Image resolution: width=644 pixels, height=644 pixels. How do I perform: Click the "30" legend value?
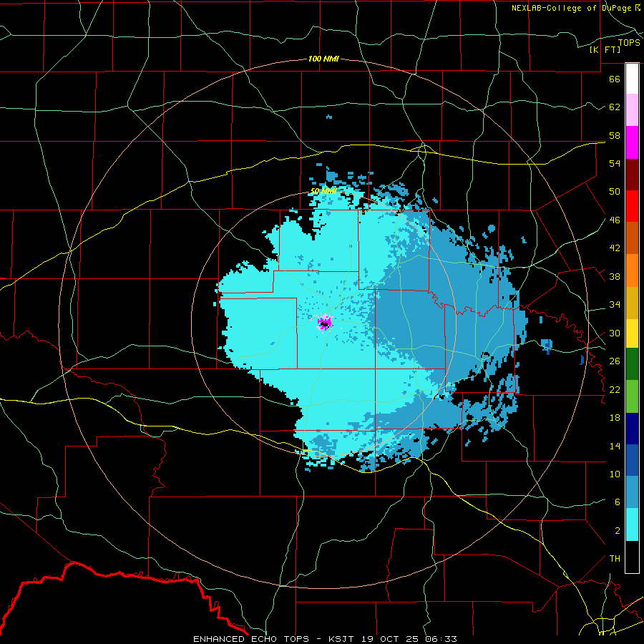(615, 333)
